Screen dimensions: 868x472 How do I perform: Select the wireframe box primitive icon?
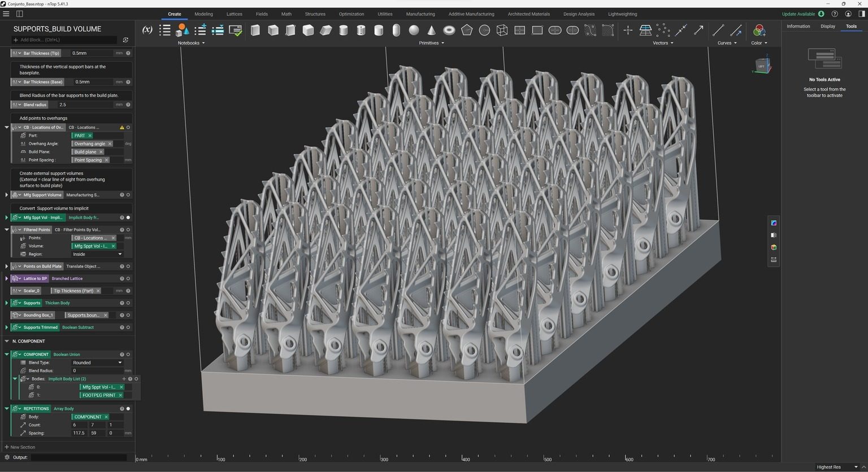[x=502, y=30]
